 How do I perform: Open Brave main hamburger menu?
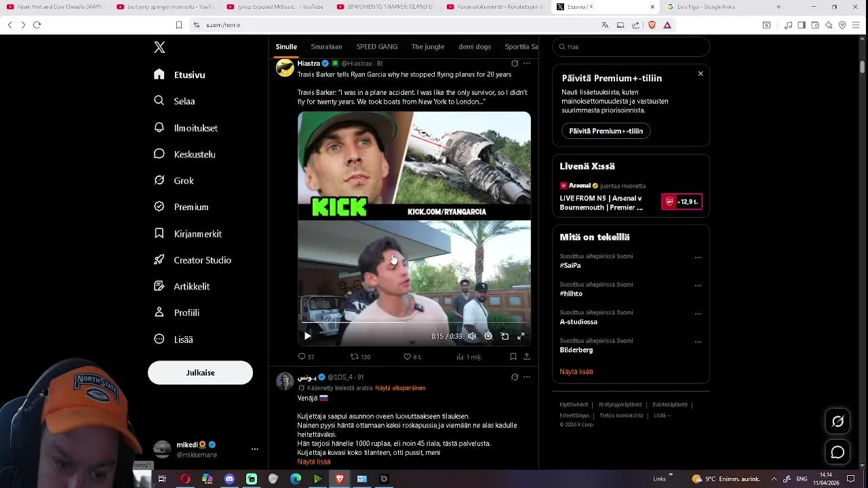856,25
